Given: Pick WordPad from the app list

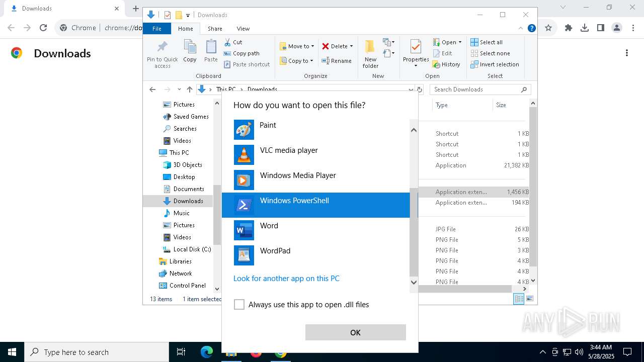Looking at the screenshot, I should (316, 255).
